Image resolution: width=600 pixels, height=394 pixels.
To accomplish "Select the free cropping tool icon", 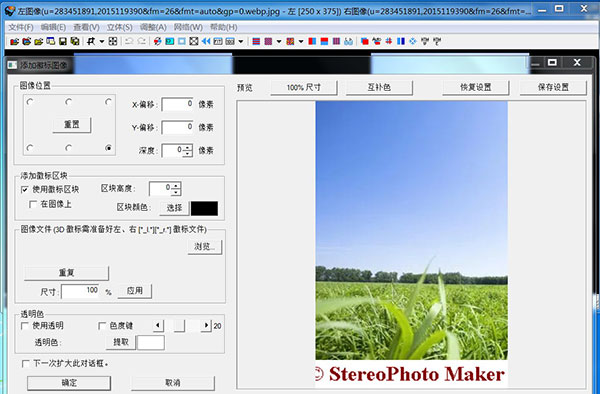I will point(91,41).
